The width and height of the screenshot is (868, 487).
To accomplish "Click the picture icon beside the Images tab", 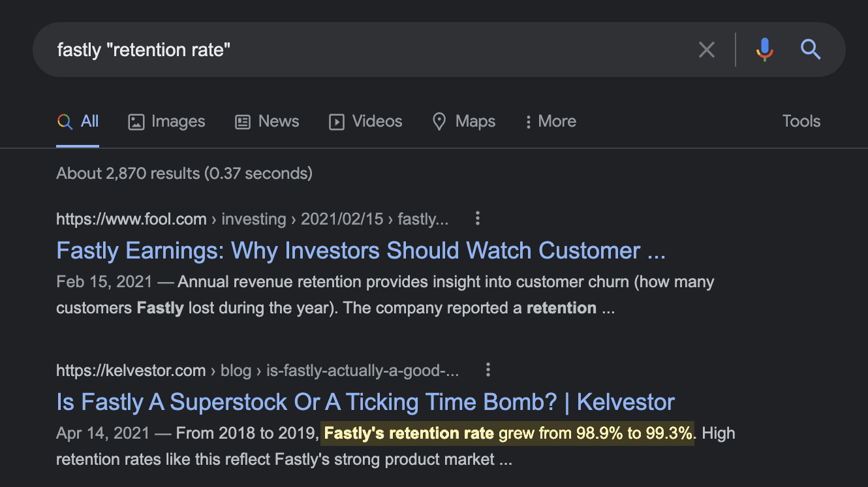I will pyautogui.click(x=135, y=121).
